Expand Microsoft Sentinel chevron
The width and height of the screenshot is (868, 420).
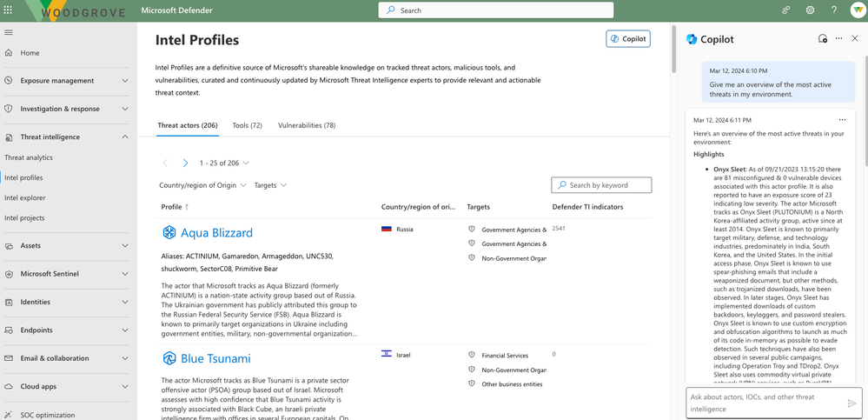(x=125, y=274)
